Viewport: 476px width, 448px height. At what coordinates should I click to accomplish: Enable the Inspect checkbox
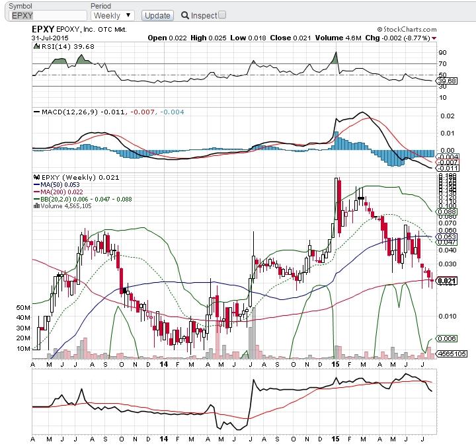point(222,15)
